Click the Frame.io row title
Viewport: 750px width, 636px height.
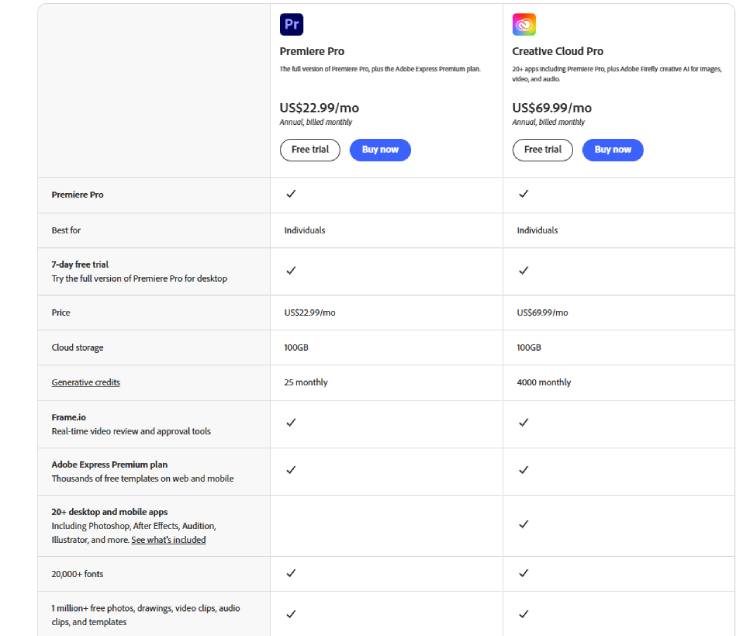pyautogui.click(x=69, y=417)
